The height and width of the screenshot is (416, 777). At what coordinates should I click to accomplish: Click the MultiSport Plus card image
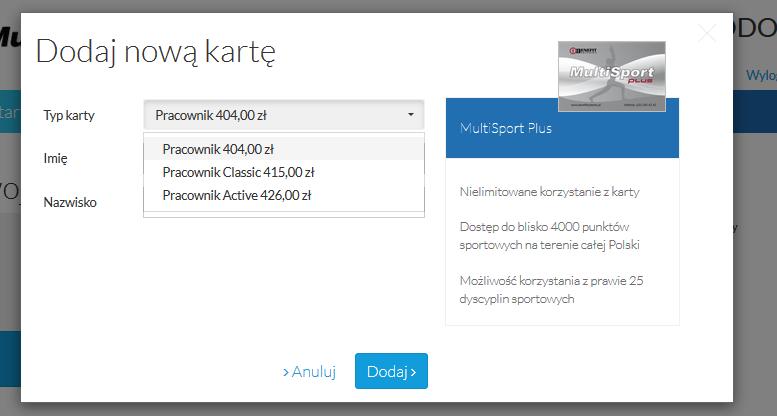(x=611, y=76)
